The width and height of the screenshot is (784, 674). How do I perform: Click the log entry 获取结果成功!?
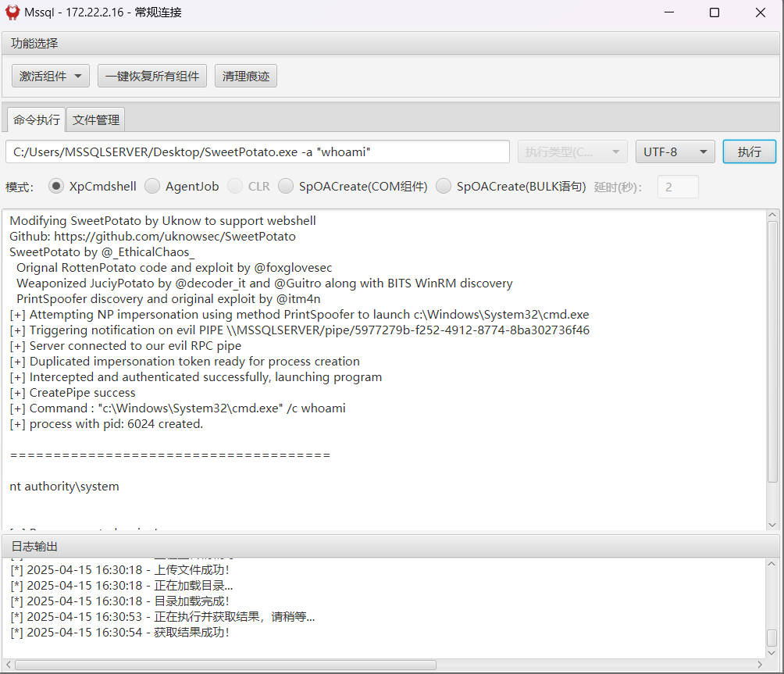coord(119,633)
